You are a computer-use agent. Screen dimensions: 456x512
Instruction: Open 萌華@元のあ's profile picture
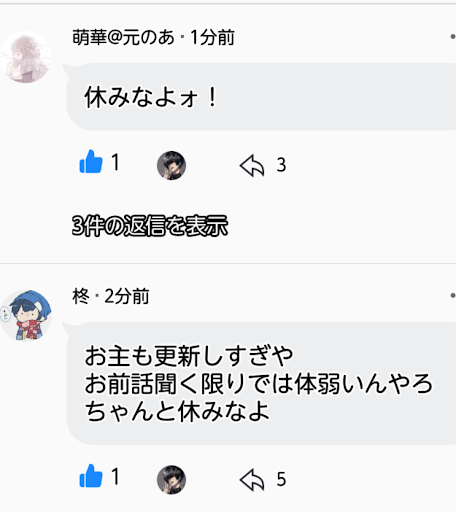coord(26,57)
